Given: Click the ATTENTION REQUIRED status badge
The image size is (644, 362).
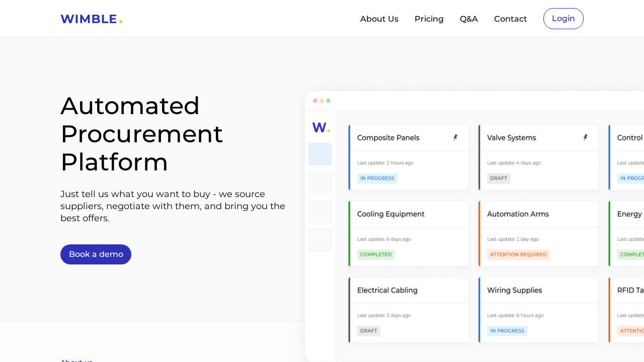Looking at the screenshot, I should [518, 255].
